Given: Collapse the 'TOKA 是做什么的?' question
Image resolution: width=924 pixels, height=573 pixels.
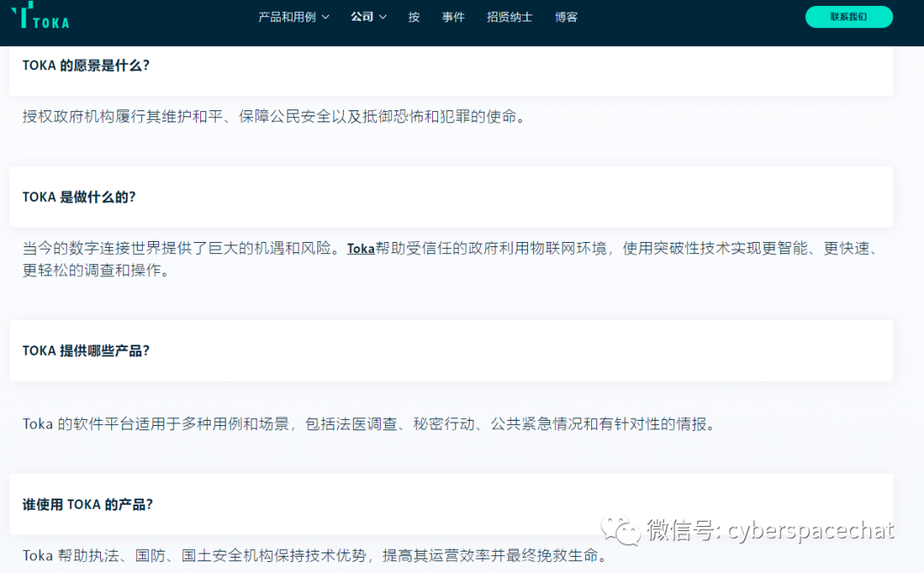Looking at the screenshot, I should pyautogui.click(x=452, y=197).
